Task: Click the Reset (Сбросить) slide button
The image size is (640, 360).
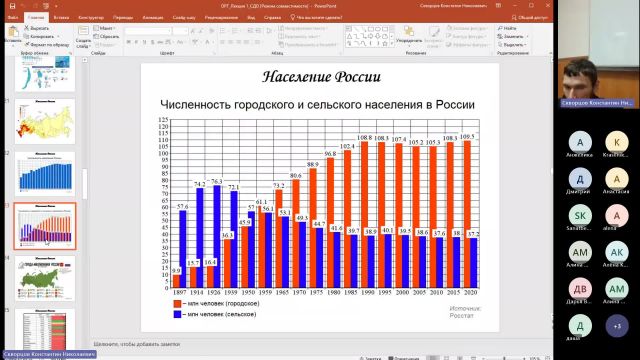Action: pyautogui.click(x=106, y=36)
